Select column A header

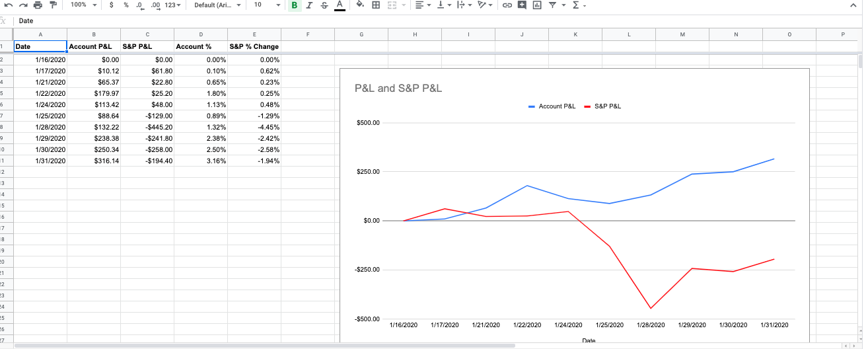point(40,34)
